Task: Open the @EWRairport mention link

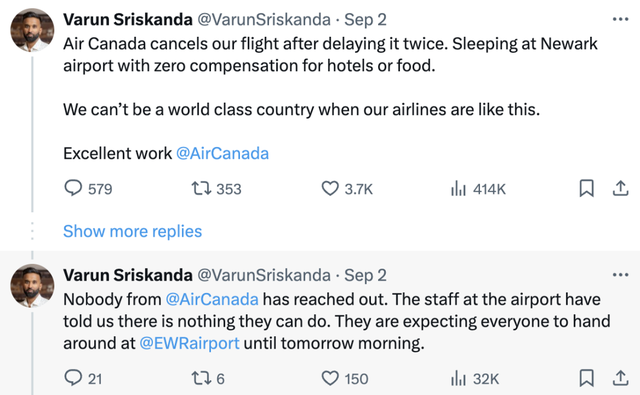Action: pos(189,343)
